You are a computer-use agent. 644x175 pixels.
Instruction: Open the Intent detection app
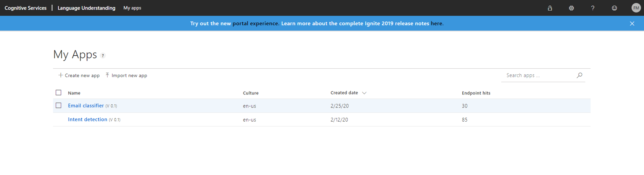click(x=87, y=119)
